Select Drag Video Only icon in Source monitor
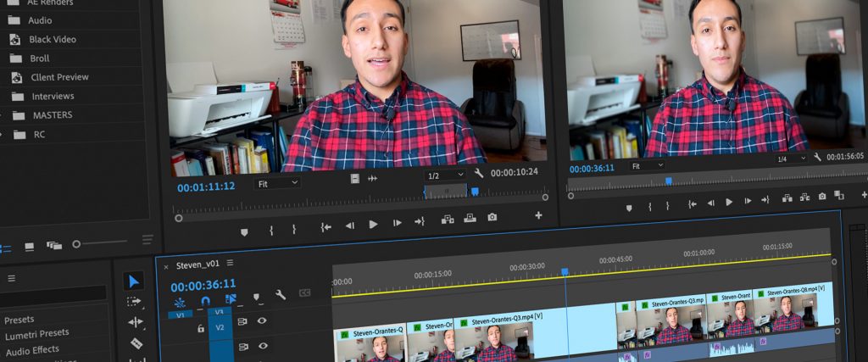This screenshot has height=362, width=868. coord(355,178)
